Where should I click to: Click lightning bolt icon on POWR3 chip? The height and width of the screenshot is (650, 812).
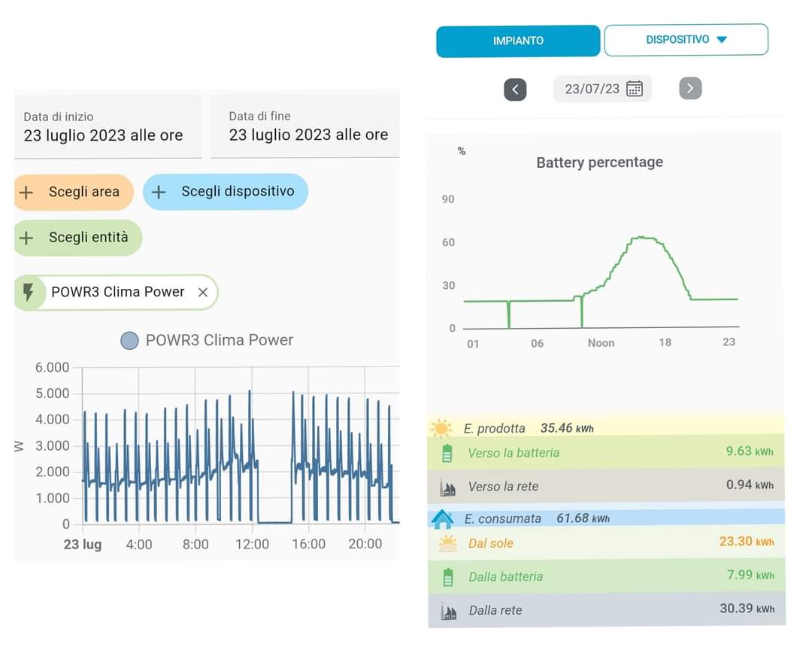click(29, 293)
